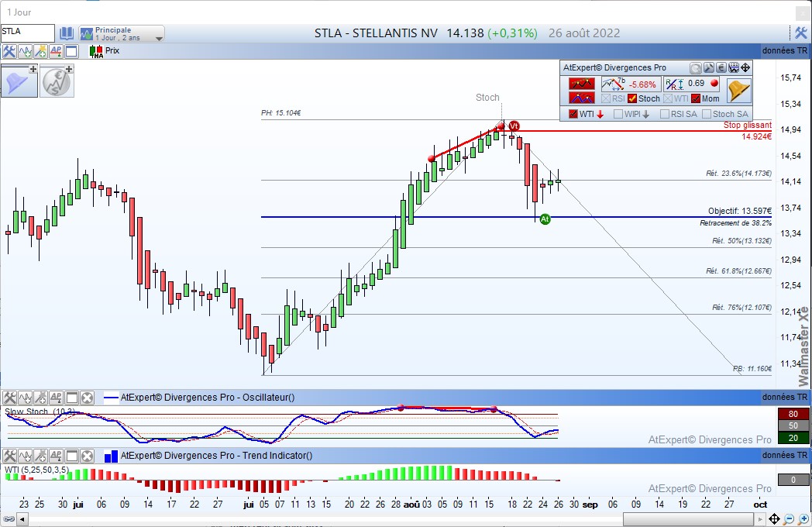Click the PH: 15.104€ label
812x527 pixels.
(281, 113)
